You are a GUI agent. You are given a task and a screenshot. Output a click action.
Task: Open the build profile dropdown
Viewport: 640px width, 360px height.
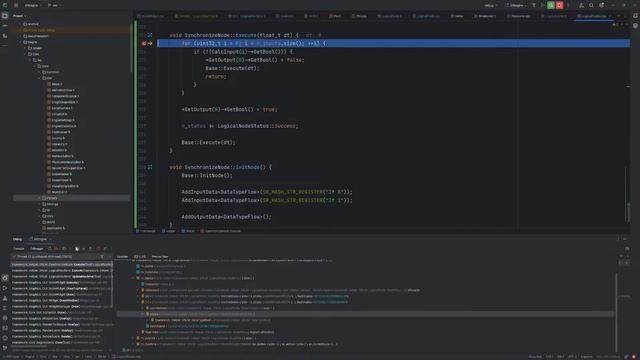(x=490, y=5)
